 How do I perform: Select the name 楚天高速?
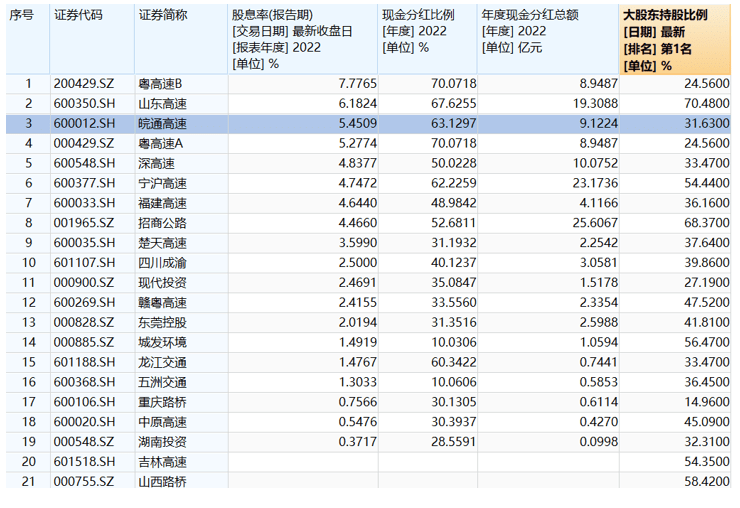click(163, 243)
